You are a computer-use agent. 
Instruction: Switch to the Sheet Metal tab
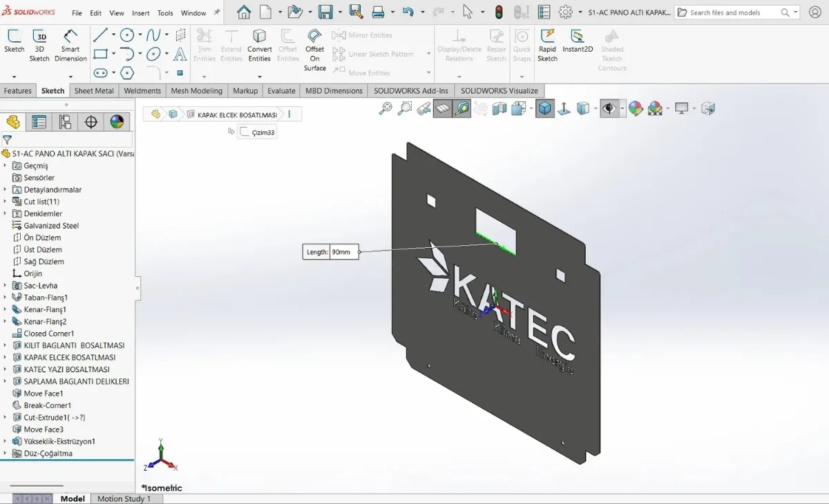tap(94, 90)
